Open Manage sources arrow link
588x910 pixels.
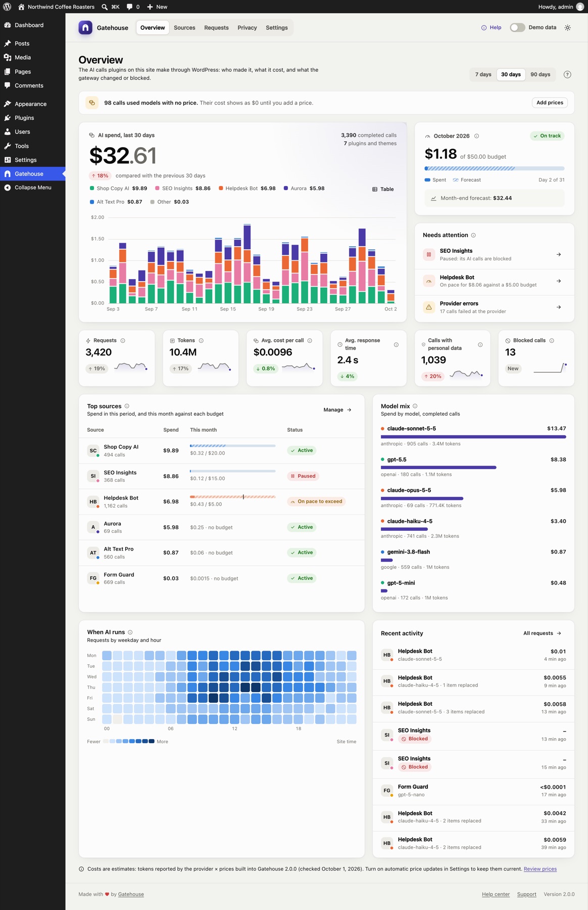[337, 410]
